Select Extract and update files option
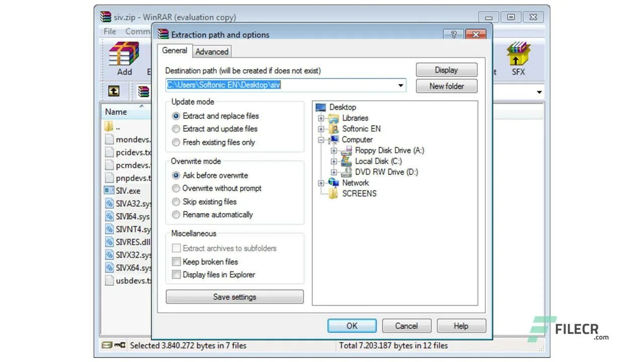 click(176, 129)
